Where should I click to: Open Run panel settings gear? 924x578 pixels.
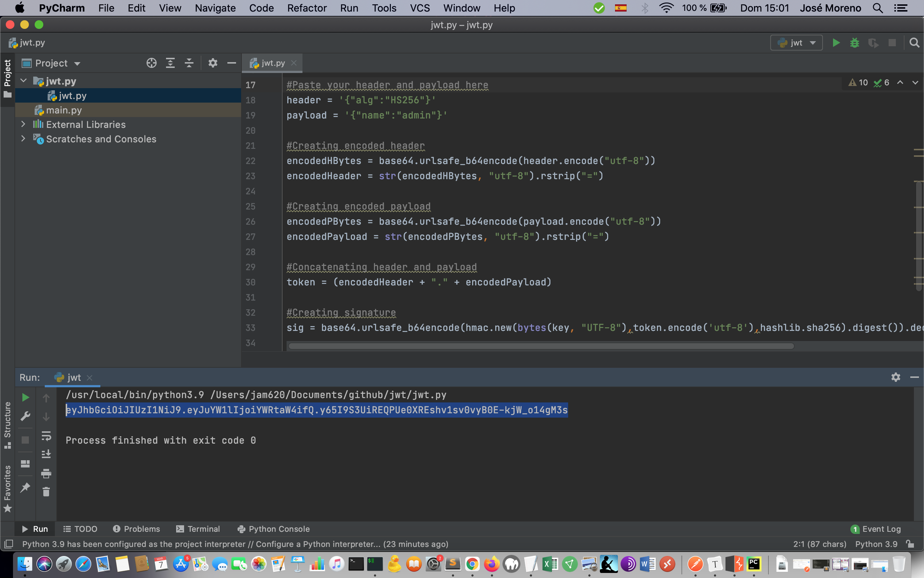point(896,377)
